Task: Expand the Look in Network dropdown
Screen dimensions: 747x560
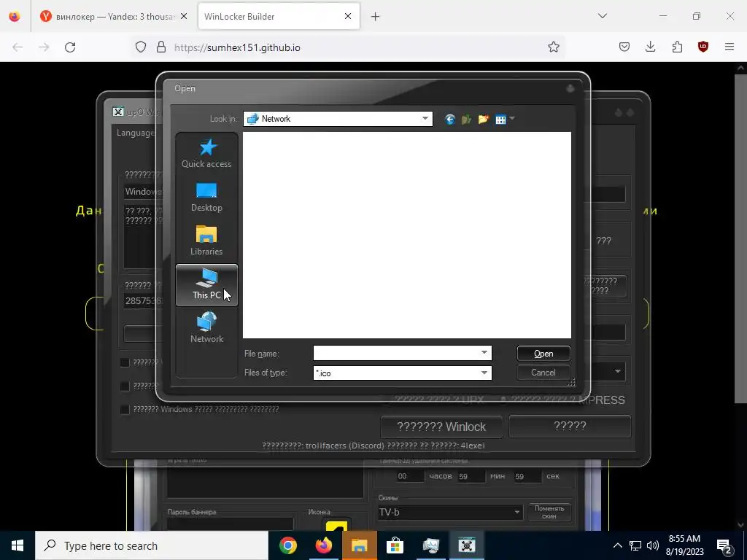Action: 425,119
